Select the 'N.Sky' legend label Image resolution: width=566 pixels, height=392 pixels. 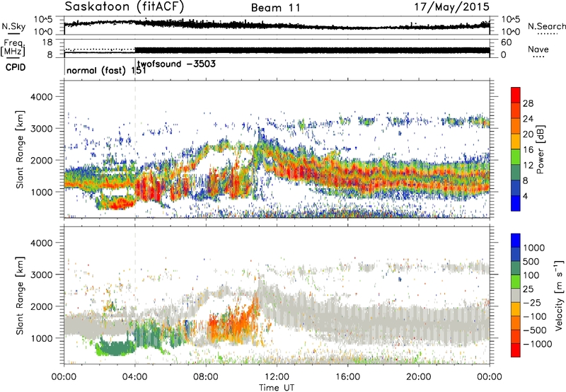coord(13,26)
